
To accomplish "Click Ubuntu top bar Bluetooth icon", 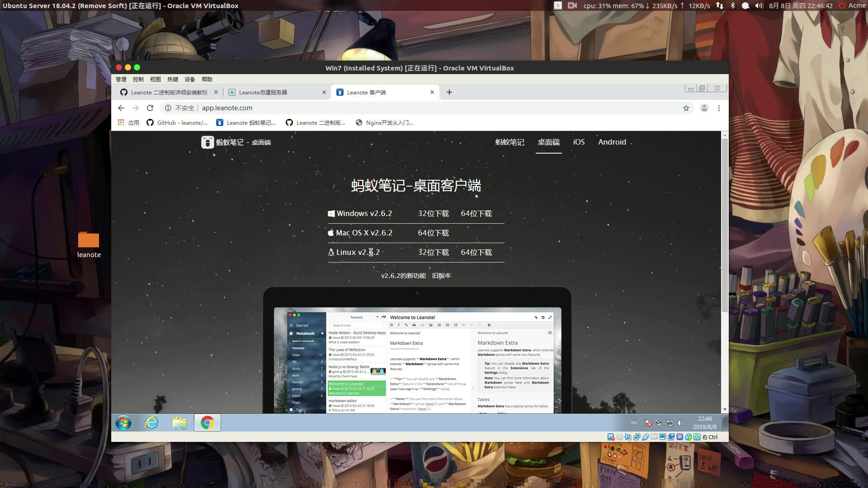I will (733, 5).
